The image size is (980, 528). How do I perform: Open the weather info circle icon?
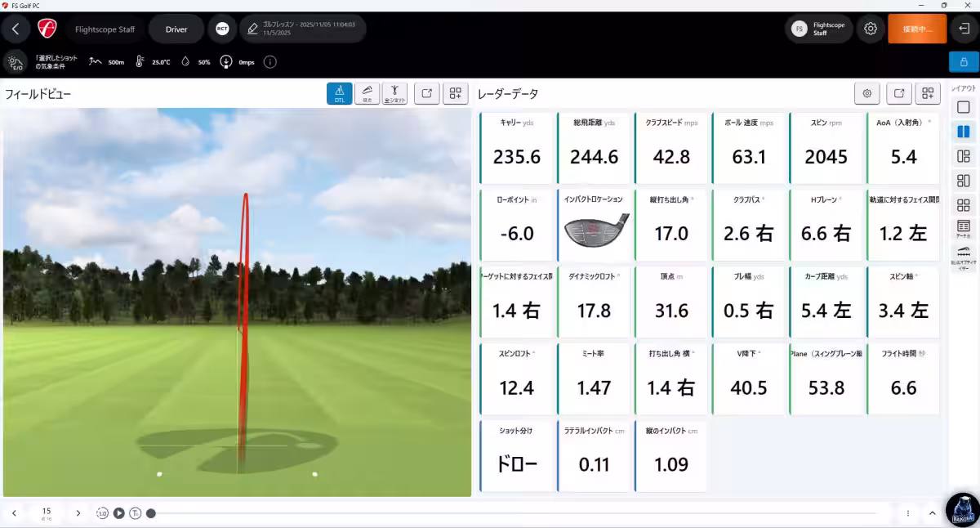click(269, 62)
